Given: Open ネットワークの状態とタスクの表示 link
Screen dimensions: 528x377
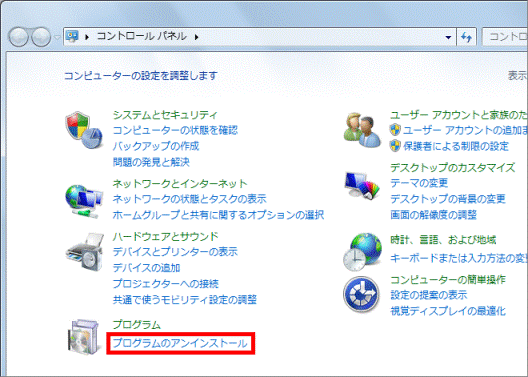Looking at the screenshot, I should pyautogui.click(x=189, y=199).
